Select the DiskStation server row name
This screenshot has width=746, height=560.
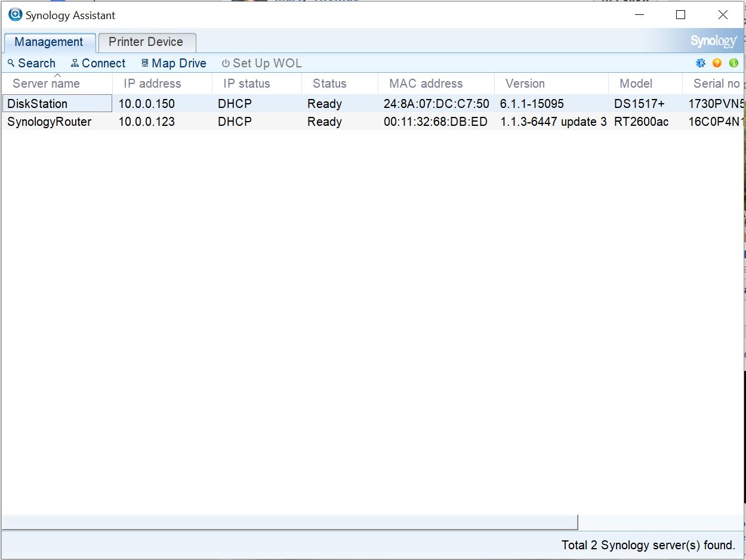pos(37,104)
